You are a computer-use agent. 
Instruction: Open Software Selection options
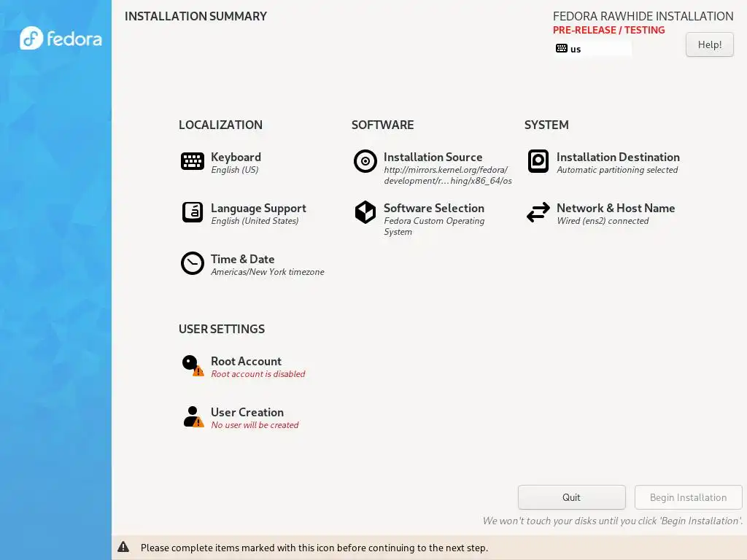tap(434, 208)
